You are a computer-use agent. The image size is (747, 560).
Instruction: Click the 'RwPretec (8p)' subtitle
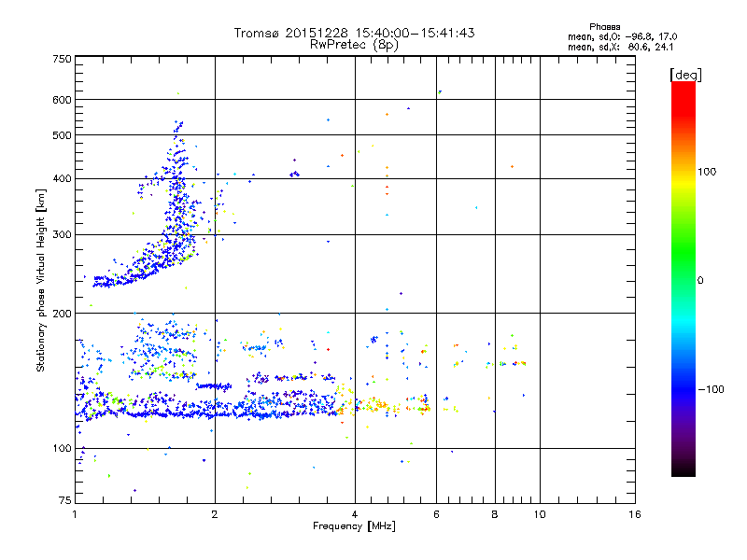[x=354, y=45]
